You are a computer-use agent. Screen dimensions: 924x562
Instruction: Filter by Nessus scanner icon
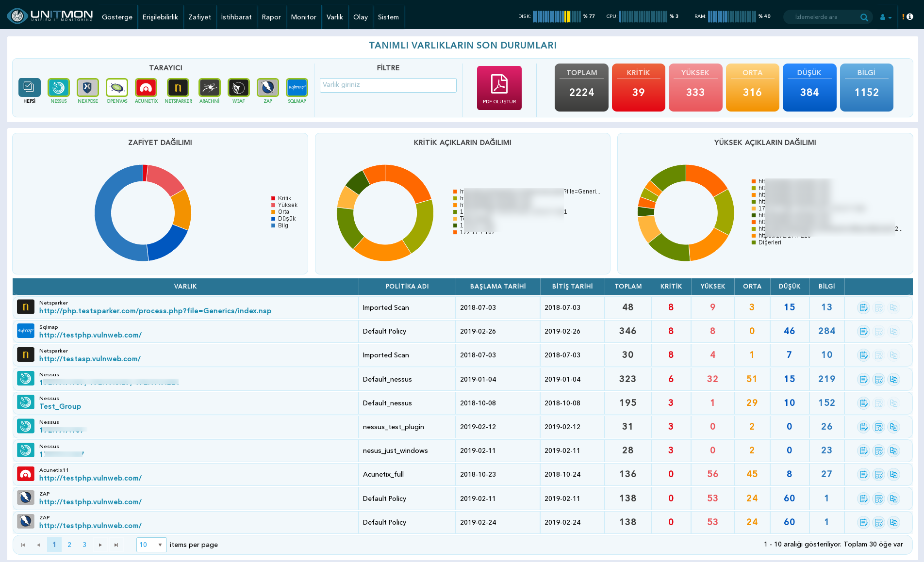click(x=59, y=88)
